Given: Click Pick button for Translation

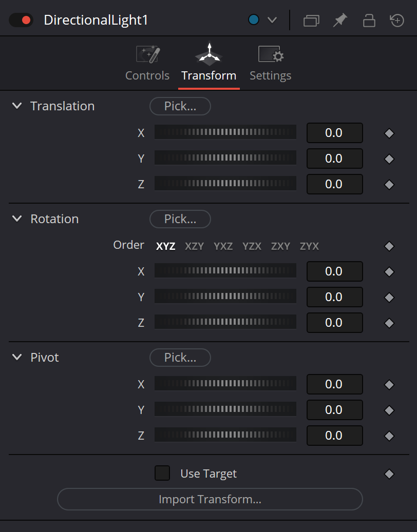Looking at the screenshot, I should (180, 106).
